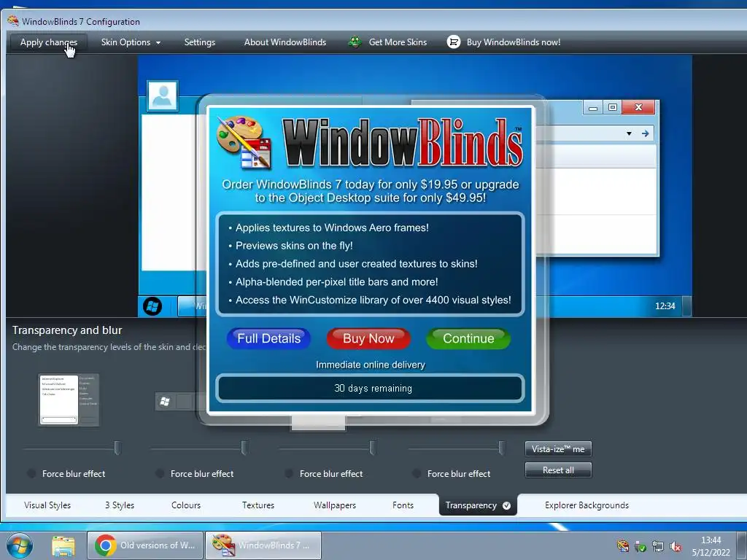Click the Safely Remove Hardware tray icon
Screen dimensions: 747x560
[640, 546]
